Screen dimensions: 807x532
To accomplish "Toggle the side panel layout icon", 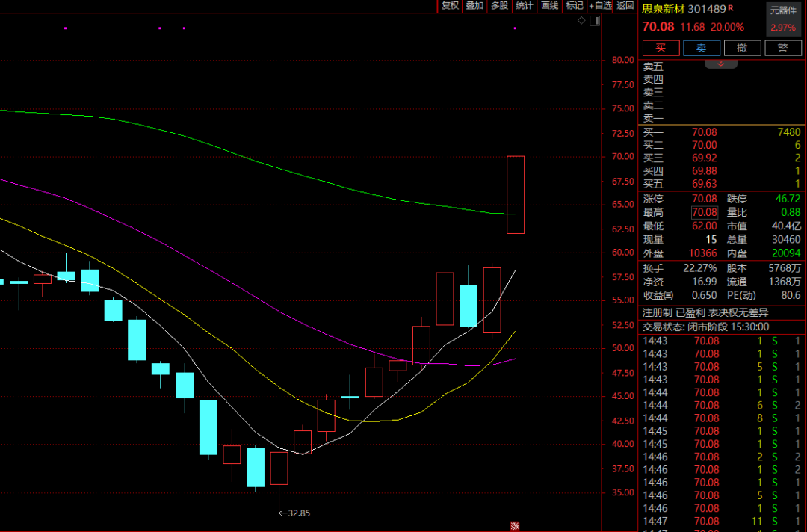I will (x=594, y=20).
